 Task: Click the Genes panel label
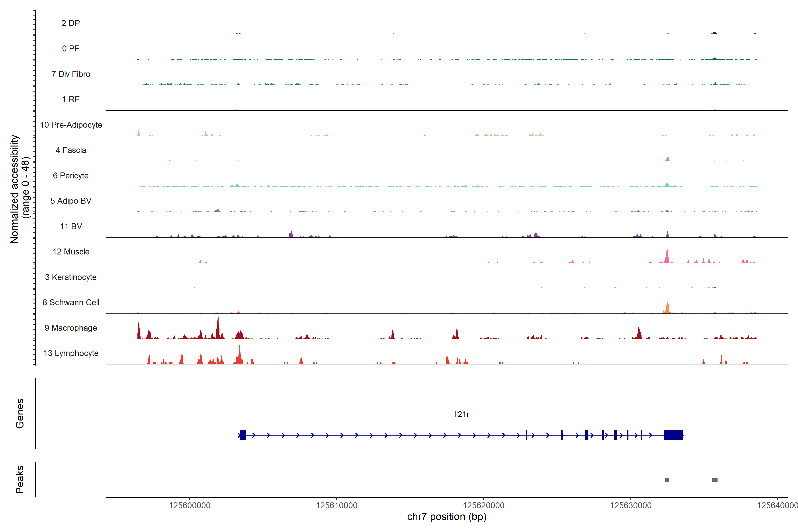(x=20, y=414)
